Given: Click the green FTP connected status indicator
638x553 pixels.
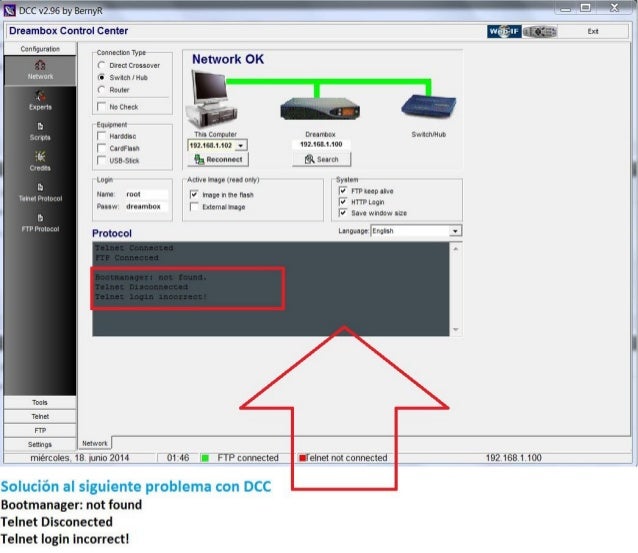Looking at the screenshot, I should 205,458.
